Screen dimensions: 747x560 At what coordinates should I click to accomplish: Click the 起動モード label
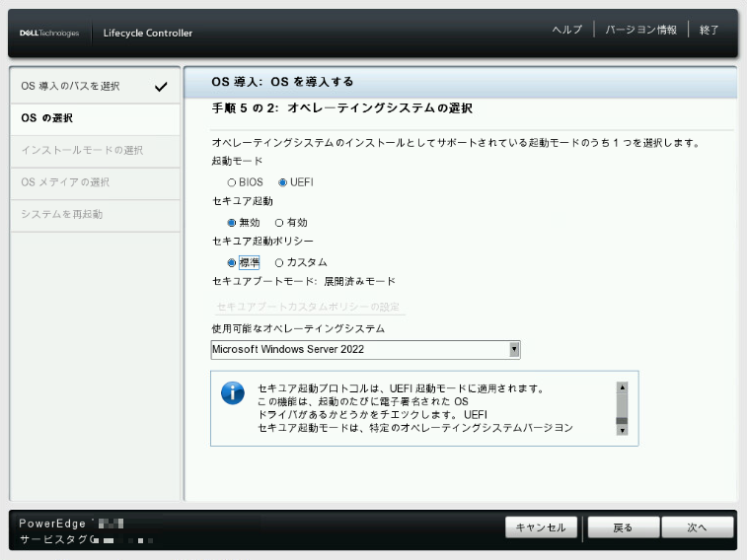pos(237,162)
